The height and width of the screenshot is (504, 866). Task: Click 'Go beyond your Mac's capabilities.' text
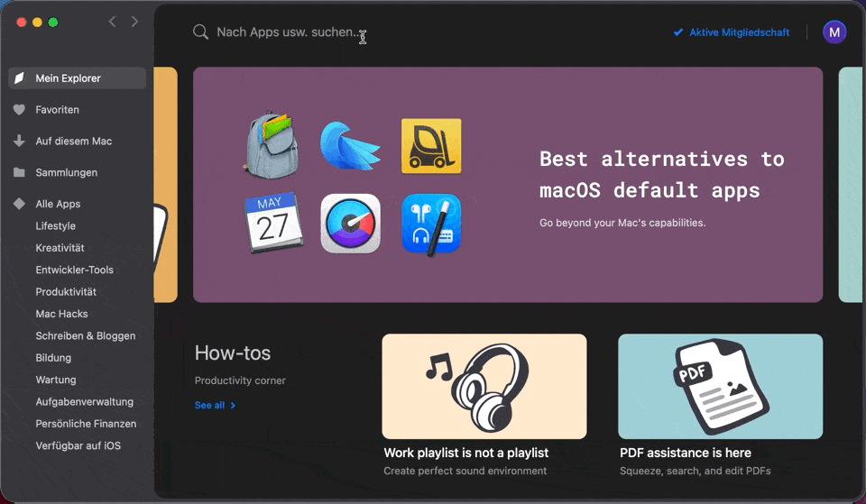[x=622, y=223]
